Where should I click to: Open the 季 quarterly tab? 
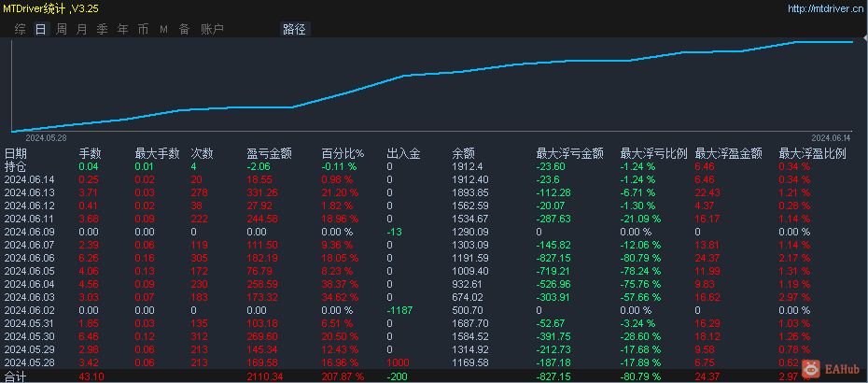click(102, 30)
